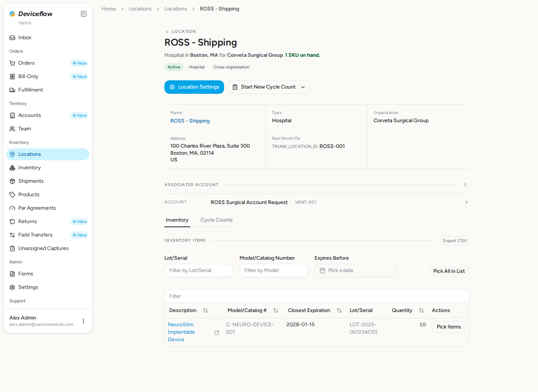Screen dimensions: 538x392
Task: Click the 2028-01-15 expiration cell
Action: (300, 324)
